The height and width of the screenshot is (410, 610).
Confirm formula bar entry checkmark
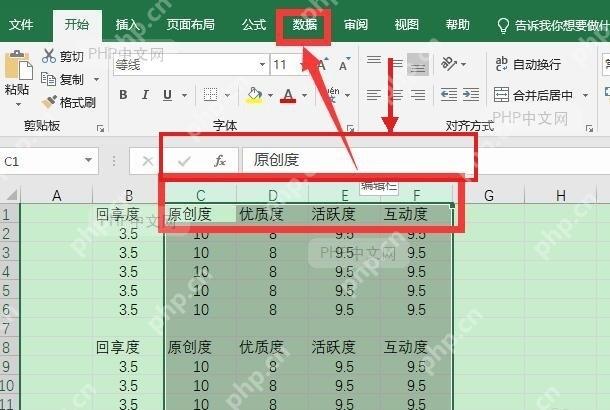pos(184,161)
